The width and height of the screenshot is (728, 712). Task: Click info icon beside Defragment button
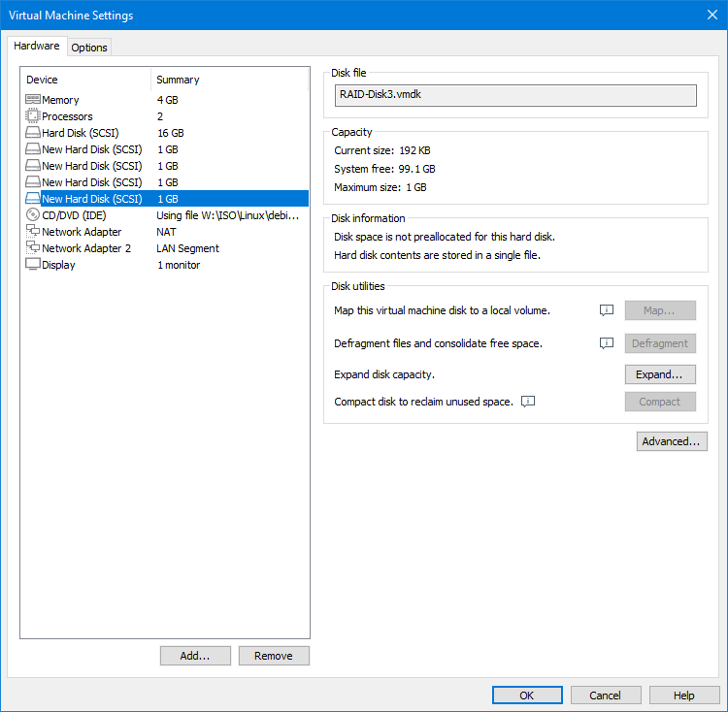(607, 343)
